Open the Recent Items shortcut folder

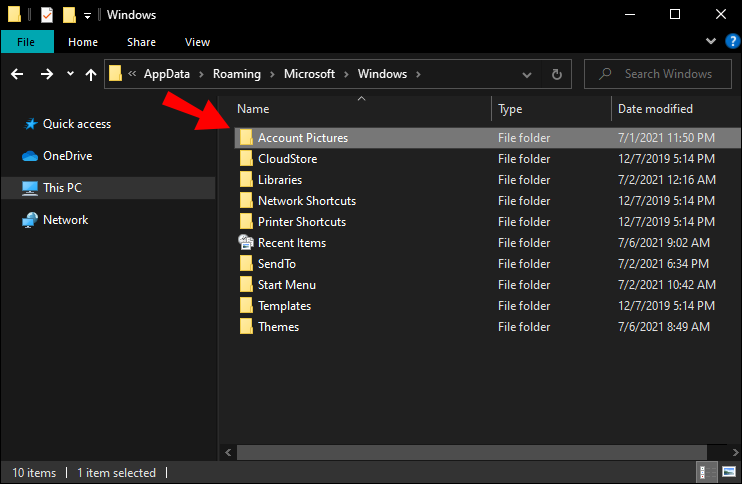click(291, 243)
